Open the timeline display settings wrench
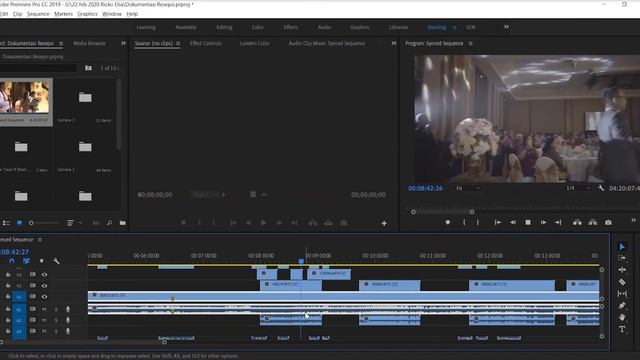The height and width of the screenshot is (360, 640). click(56, 261)
